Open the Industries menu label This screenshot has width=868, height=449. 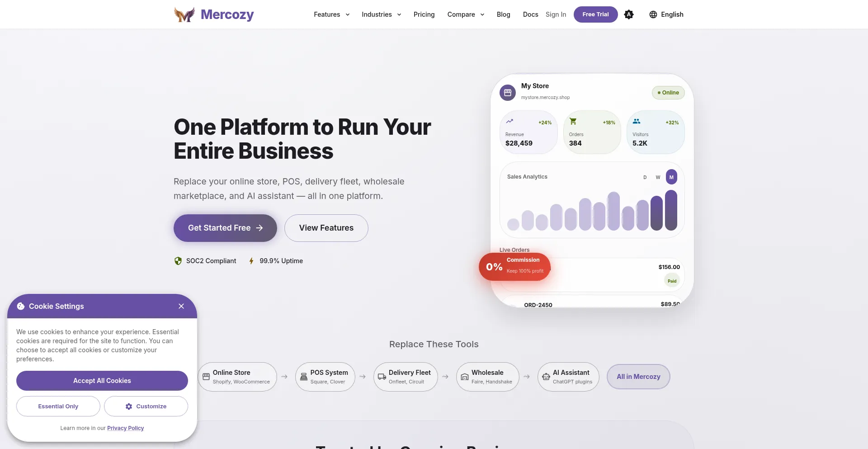[377, 14]
